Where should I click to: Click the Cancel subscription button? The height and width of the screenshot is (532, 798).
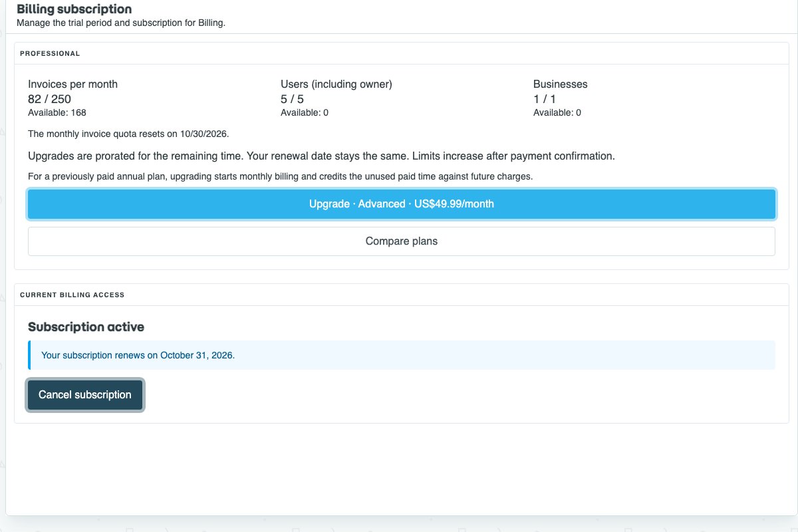tap(85, 395)
